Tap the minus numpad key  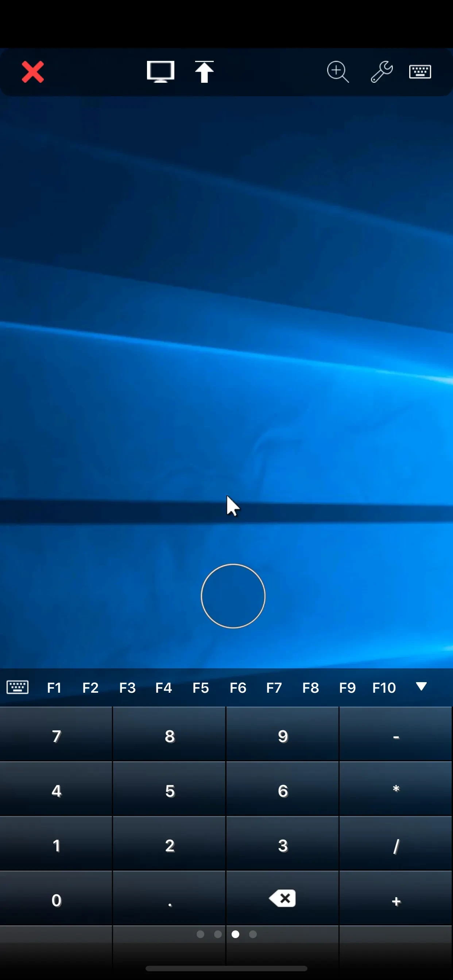396,734
